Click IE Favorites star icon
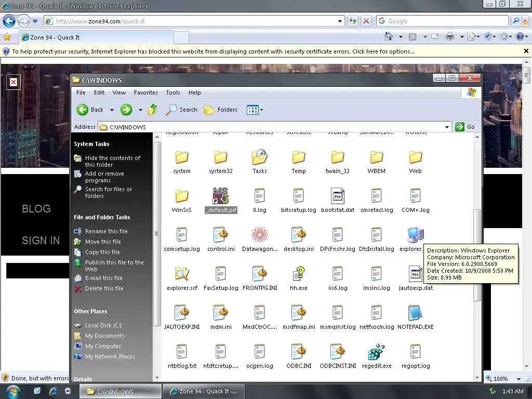Image resolution: width=532 pixels, height=399 pixels. pyautogui.click(x=7, y=37)
